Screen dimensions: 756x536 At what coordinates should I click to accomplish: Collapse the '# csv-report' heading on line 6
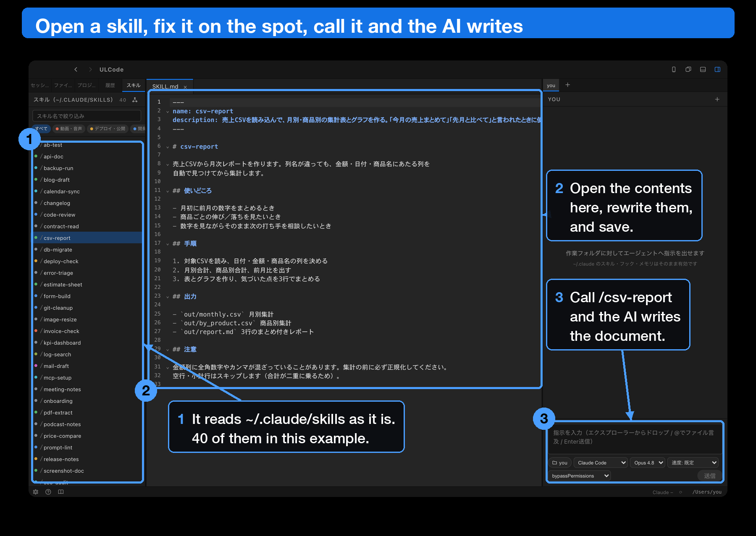[x=167, y=147]
